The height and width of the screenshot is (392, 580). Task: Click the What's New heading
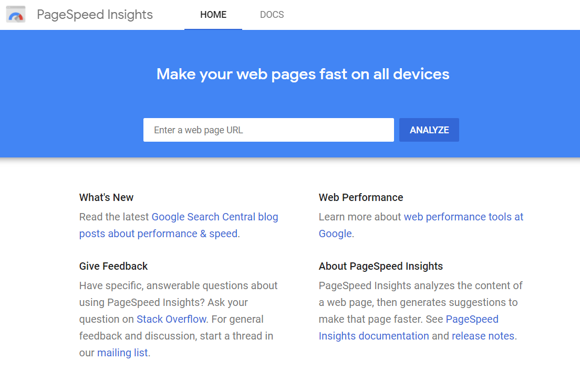click(106, 197)
